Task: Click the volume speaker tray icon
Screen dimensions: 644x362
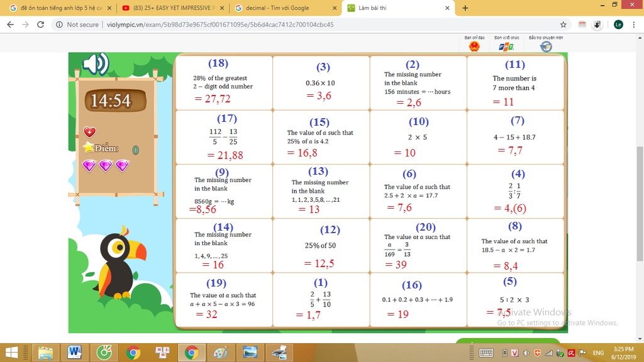Action: [x=526, y=353]
